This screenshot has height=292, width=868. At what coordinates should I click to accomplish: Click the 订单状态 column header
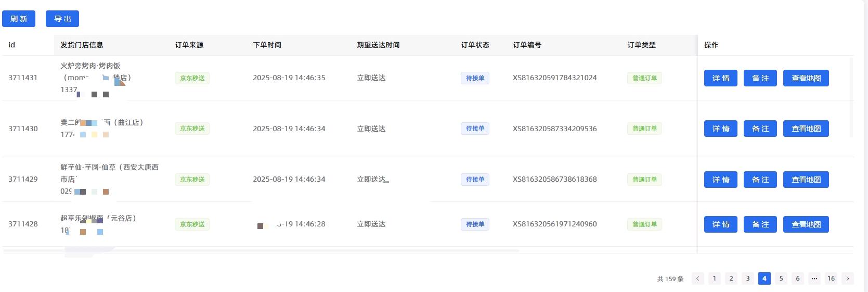[475, 45]
